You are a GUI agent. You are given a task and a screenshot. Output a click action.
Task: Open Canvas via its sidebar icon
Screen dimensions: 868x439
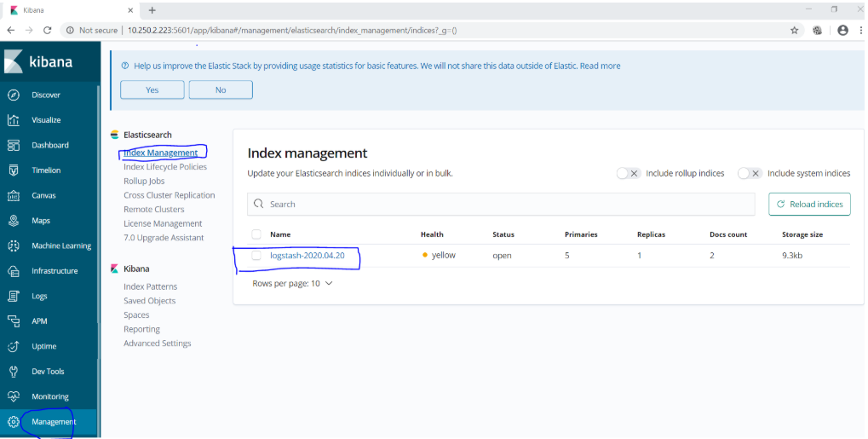pos(14,195)
